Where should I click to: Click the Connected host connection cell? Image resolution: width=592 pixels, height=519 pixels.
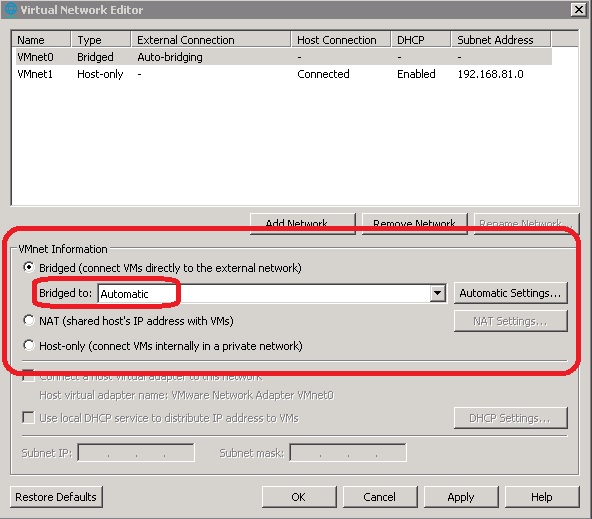click(323, 74)
